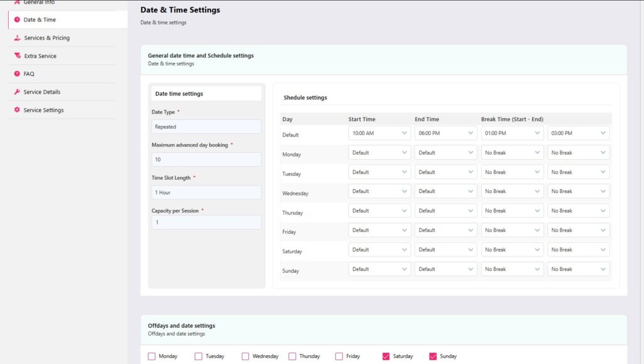Click the Extra Service icon

(17, 55)
